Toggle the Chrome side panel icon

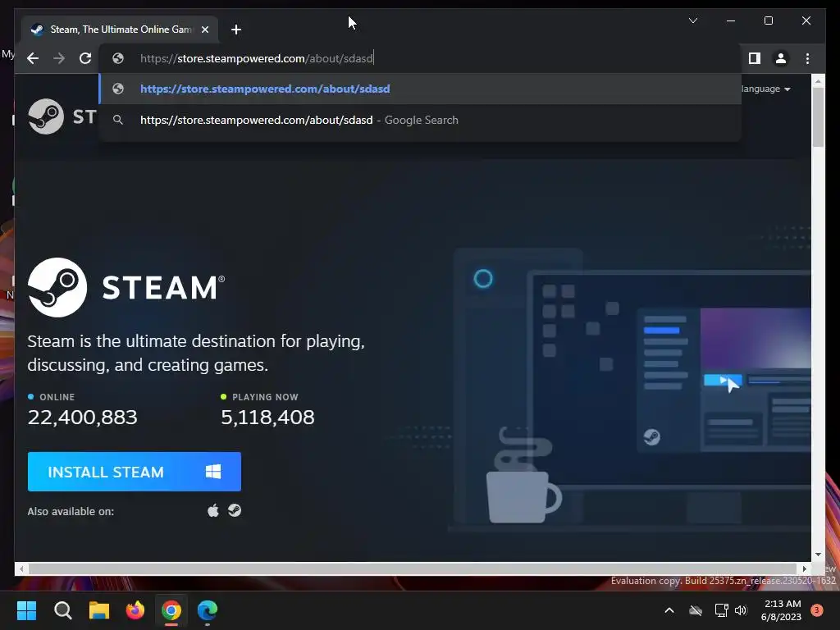pos(755,58)
